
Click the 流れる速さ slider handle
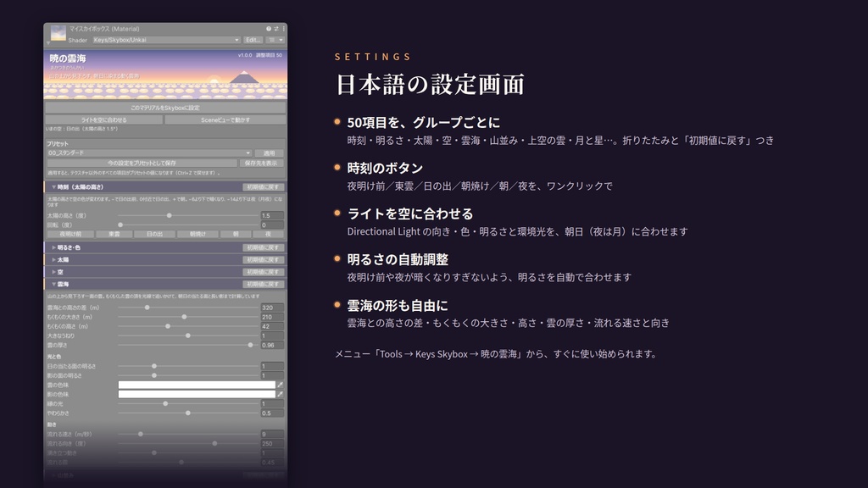point(141,435)
